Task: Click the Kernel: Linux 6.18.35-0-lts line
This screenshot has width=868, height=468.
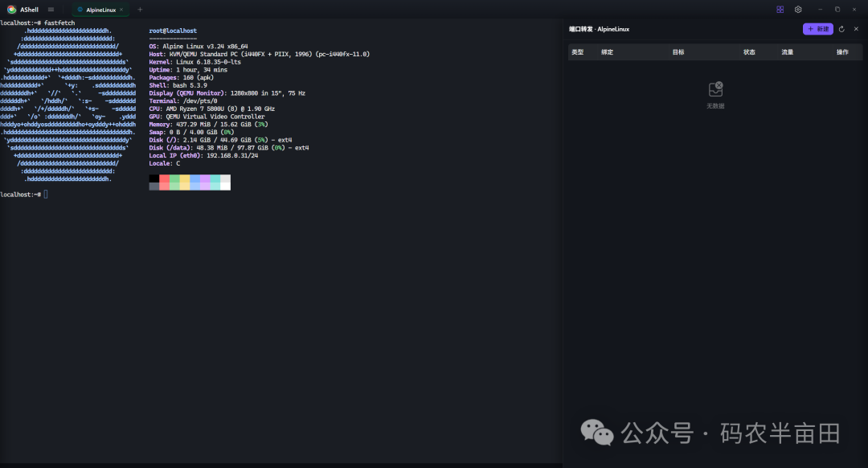Action: 194,62
